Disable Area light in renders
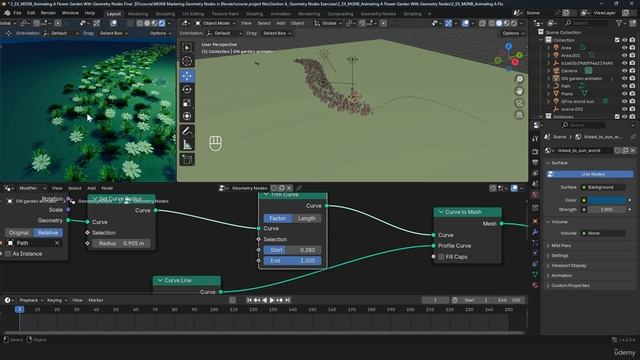Screen dimensions: 640x360 632,47
